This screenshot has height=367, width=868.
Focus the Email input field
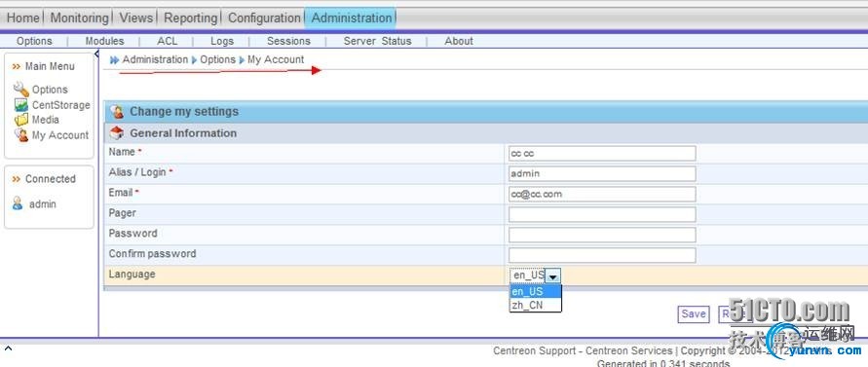602,195
